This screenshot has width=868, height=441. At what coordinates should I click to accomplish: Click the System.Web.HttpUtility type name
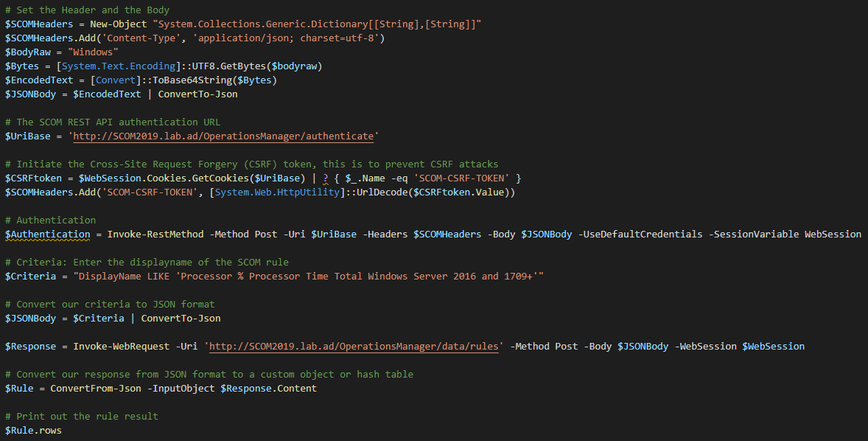(x=277, y=192)
